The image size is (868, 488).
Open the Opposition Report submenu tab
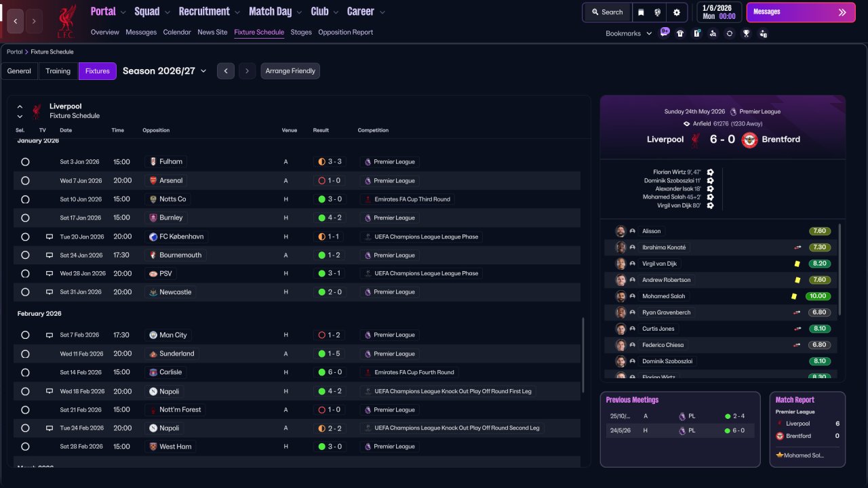(345, 33)
